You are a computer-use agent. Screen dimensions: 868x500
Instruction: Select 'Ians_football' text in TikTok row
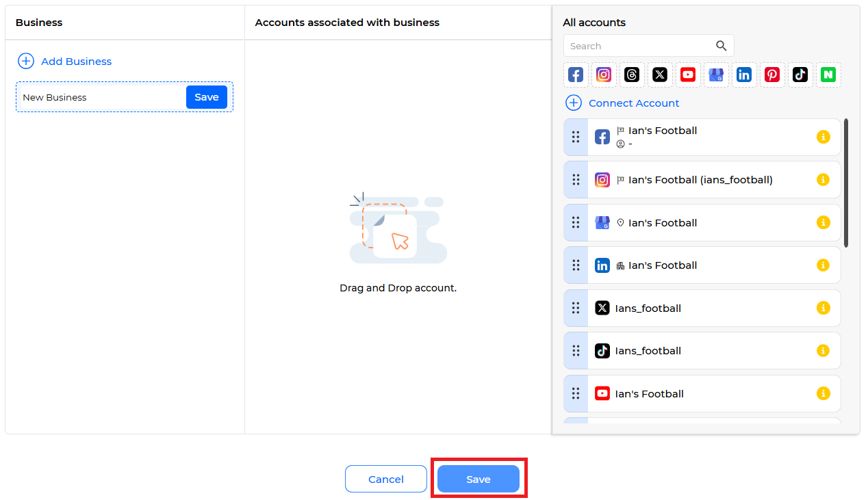pyautogui.click(x=648, y=351)
